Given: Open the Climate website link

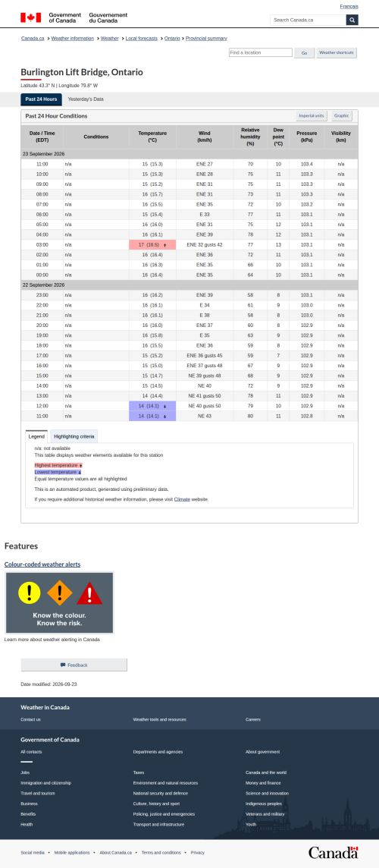Looking at the screenshot, I should [182, 499].
